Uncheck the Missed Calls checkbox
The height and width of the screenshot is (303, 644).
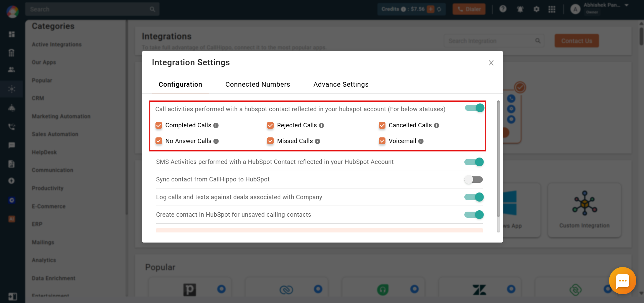[x=270, y=141]
